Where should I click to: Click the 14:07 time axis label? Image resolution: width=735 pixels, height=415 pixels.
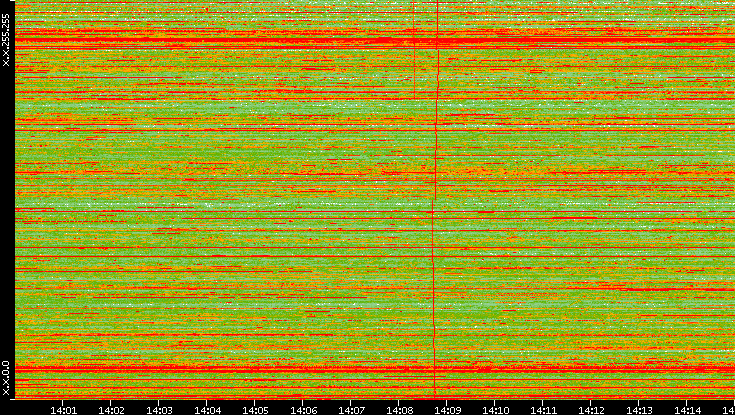click(x=351, y=410)
